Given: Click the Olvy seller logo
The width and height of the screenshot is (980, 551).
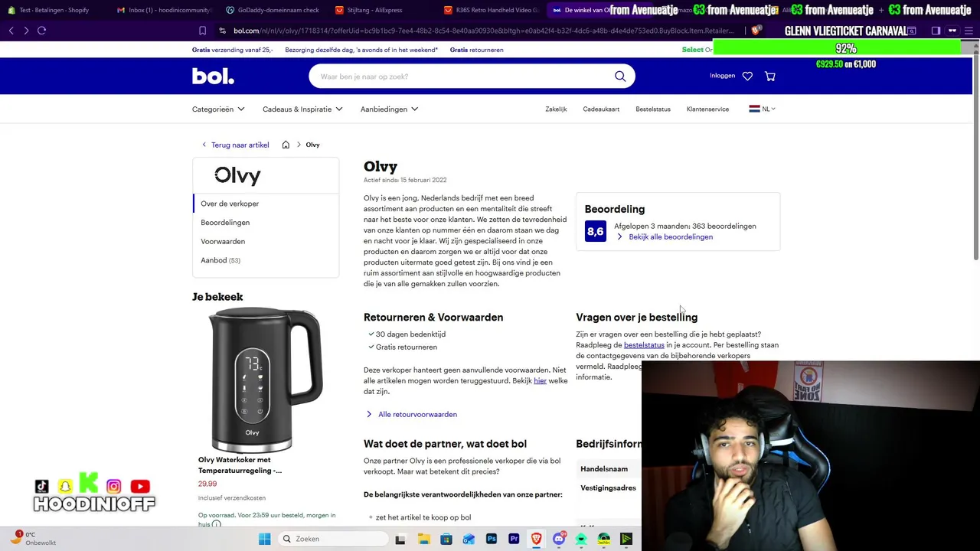Looking at the screenshot, I should [237, 175].
